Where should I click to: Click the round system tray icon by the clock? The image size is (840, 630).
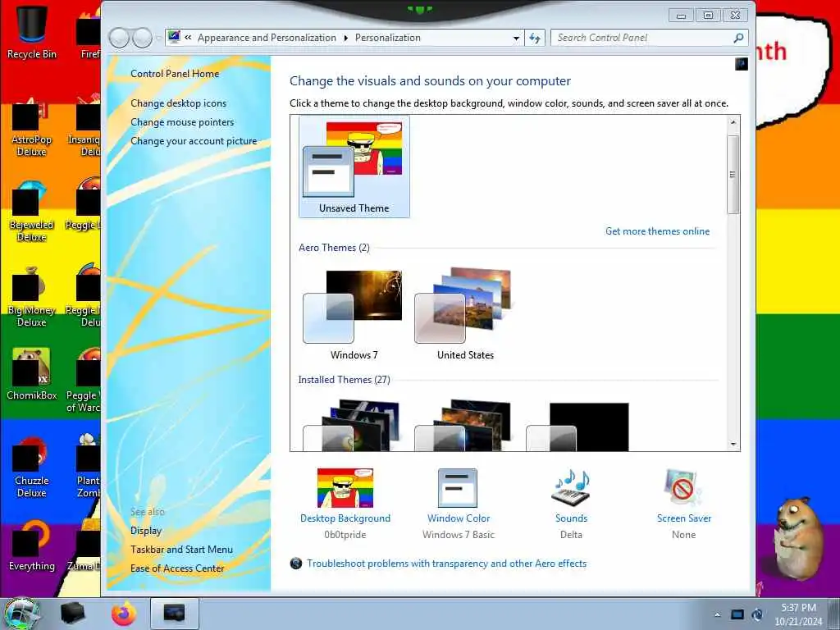click(x=757, y=614)
